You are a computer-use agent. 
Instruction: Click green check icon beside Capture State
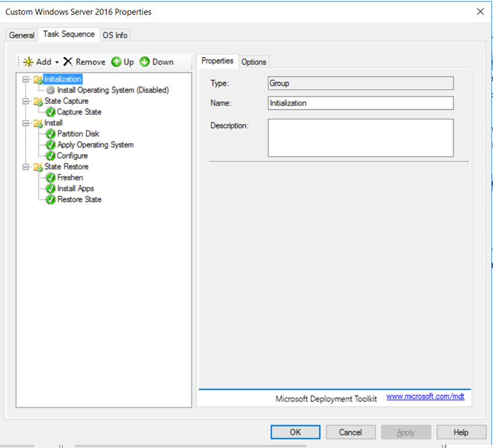(51, 112)
